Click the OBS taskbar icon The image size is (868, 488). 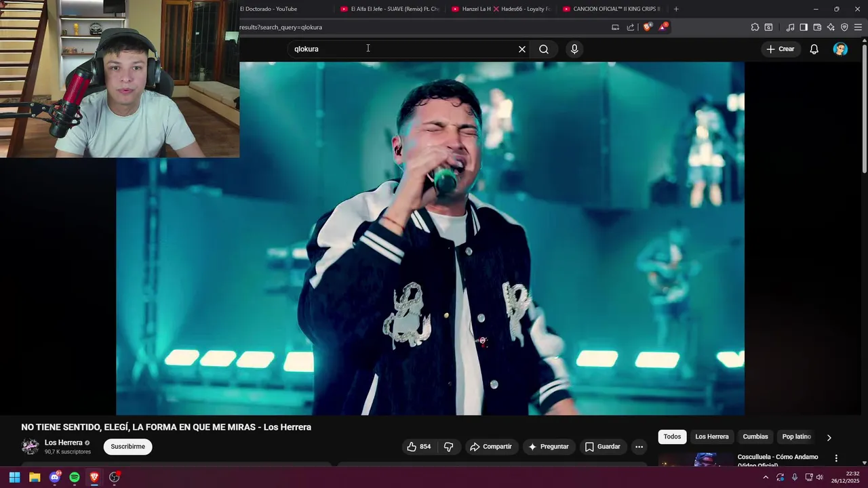(x=115, y=477)
